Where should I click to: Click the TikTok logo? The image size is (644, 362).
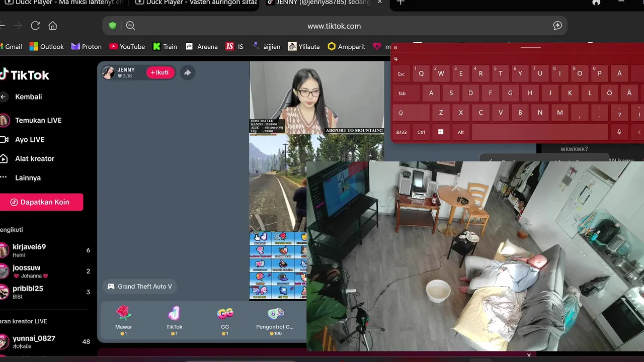coord(25,75)
